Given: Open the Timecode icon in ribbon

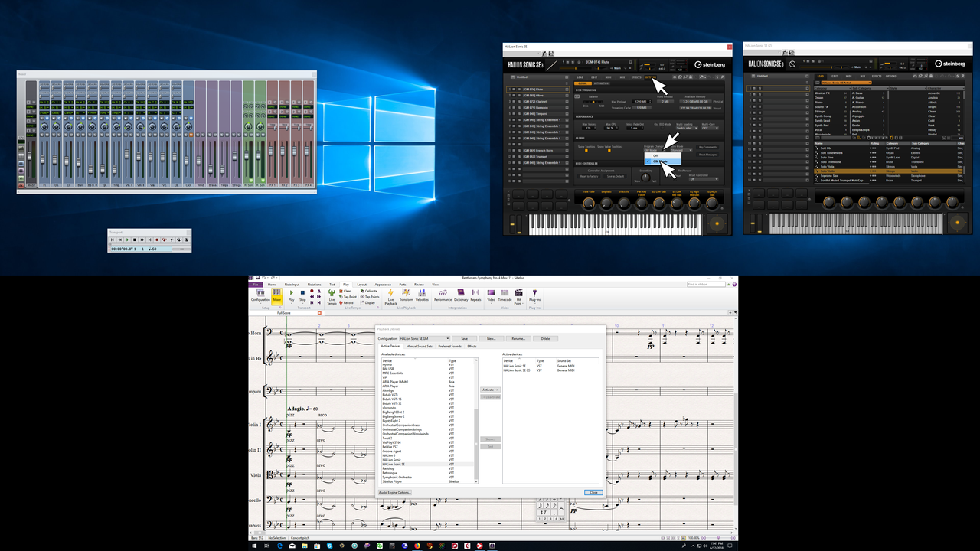Looking at the screenshot, I should point(505,294).
